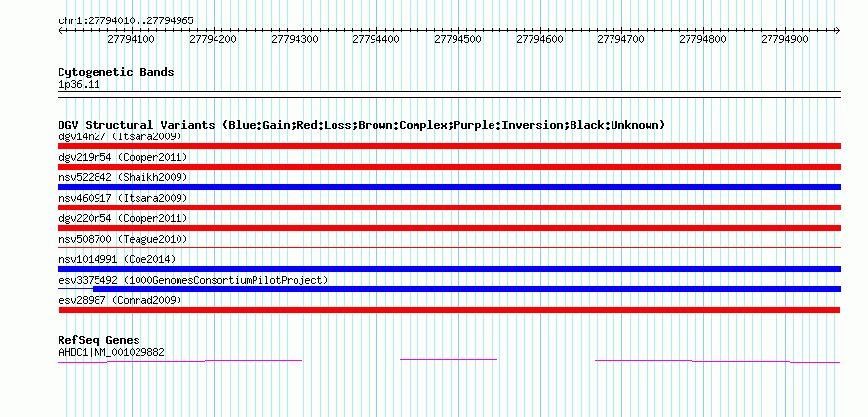Viewport: 868px width, 417px height.
Task: Open gene AHDC1|NM_001029882 label
Action: [111, 352]
